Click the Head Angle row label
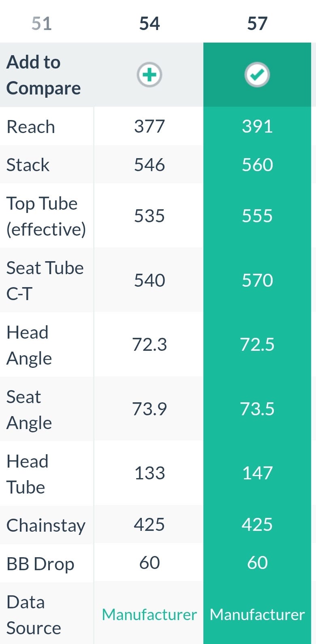 tap(29, 345)
